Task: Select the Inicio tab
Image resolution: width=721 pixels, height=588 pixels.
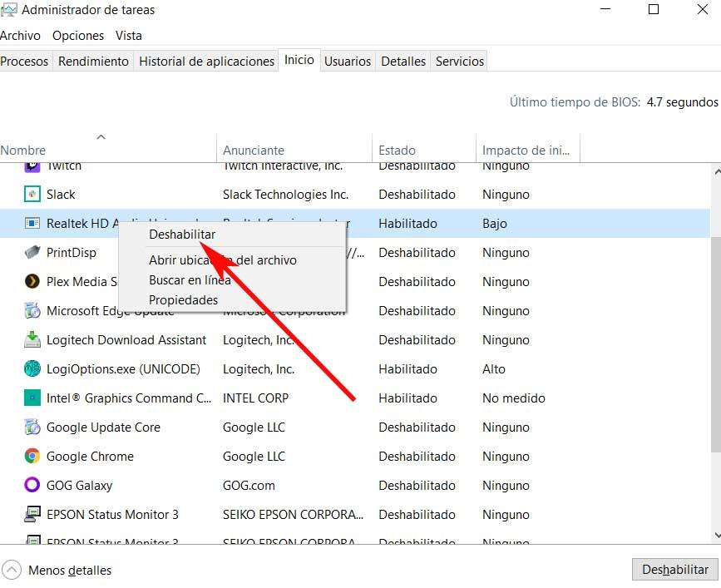Action: click(x=299, y=60)
